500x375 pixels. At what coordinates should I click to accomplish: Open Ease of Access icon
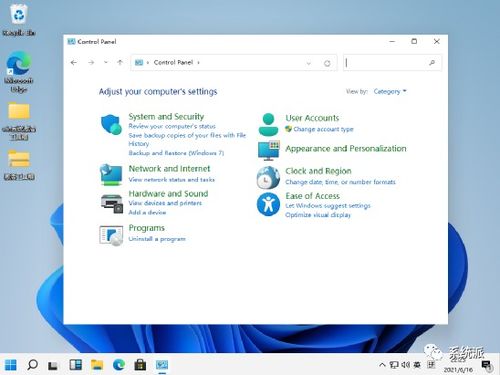click(x=268, y=204)
